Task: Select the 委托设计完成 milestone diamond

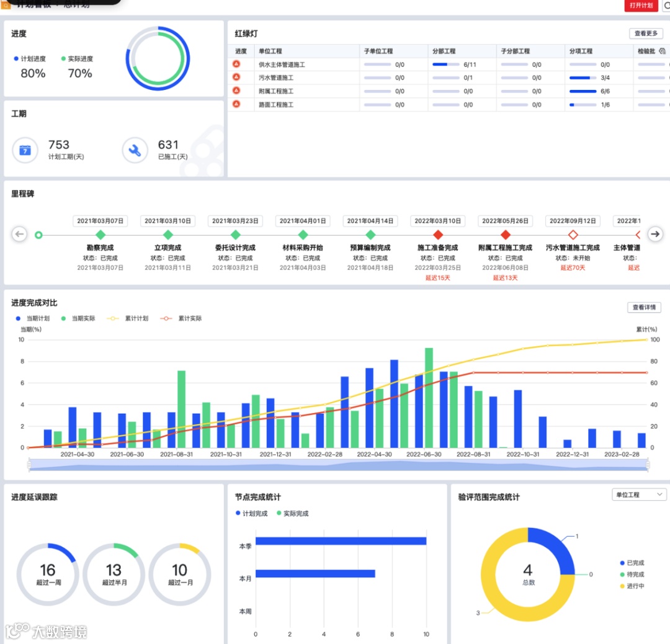Action: pyautogui.click(x=236, y=235)
